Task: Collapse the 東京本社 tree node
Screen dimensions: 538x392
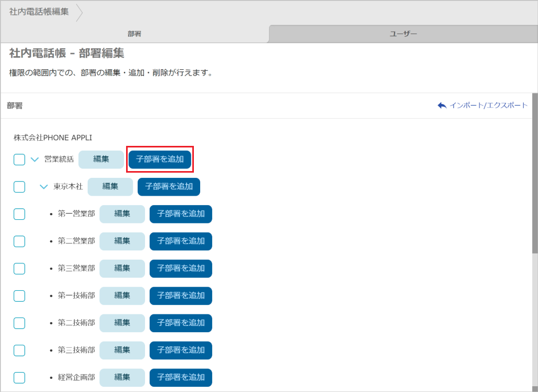Action: (44, 187)
